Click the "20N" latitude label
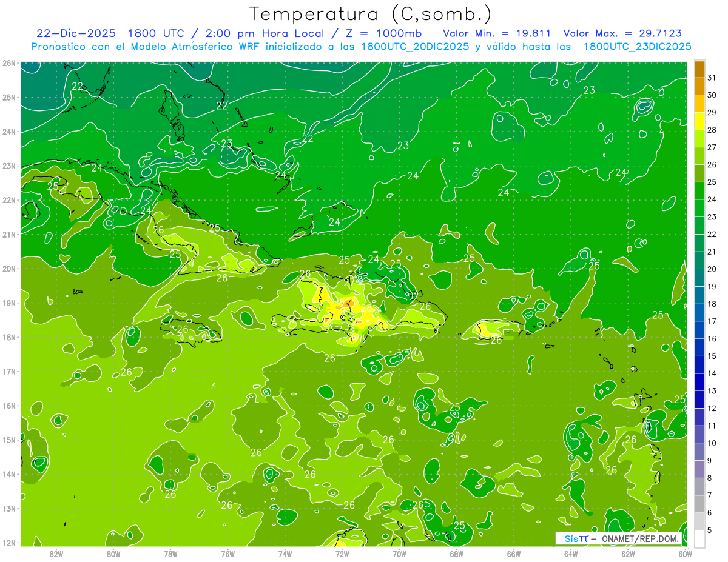Viewport: 728px width, 562px height. tap(9, 269)
